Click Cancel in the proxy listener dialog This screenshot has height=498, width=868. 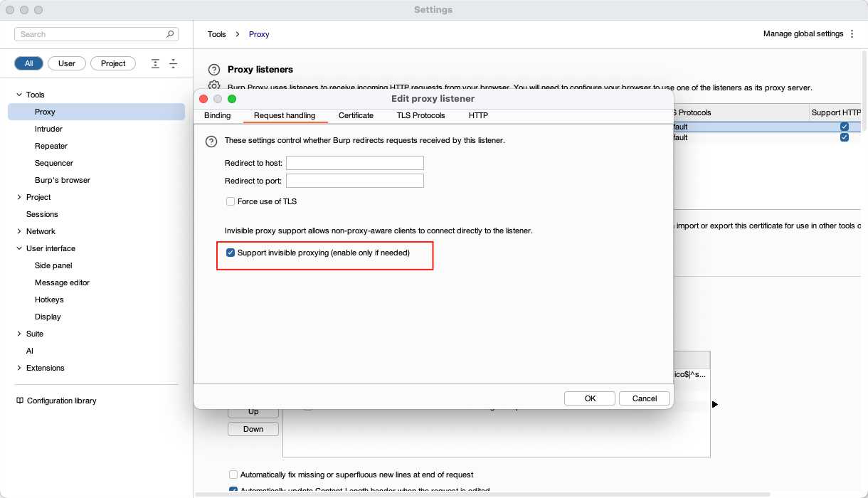(644, 398)
